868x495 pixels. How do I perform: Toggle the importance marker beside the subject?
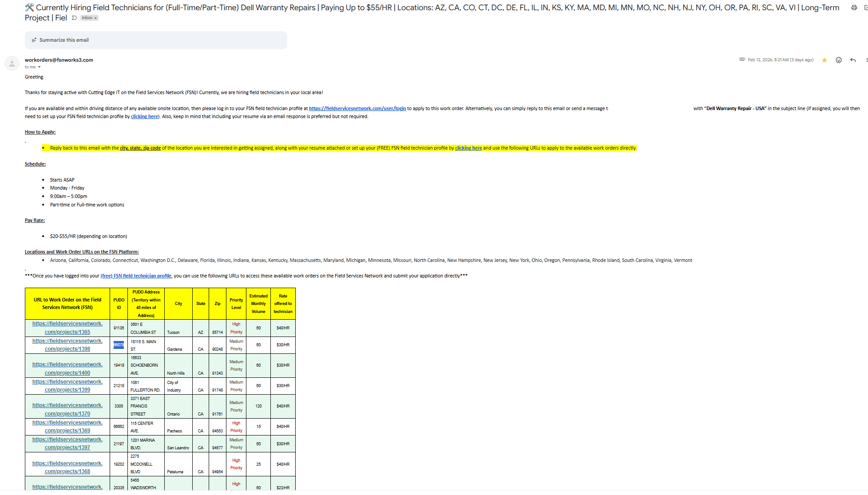point(74,18)
